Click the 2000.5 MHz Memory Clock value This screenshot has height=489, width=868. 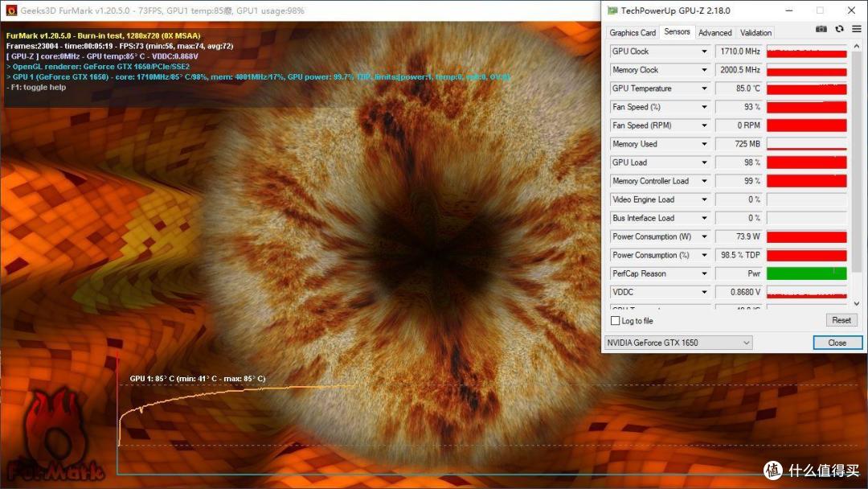coord(739,70)
